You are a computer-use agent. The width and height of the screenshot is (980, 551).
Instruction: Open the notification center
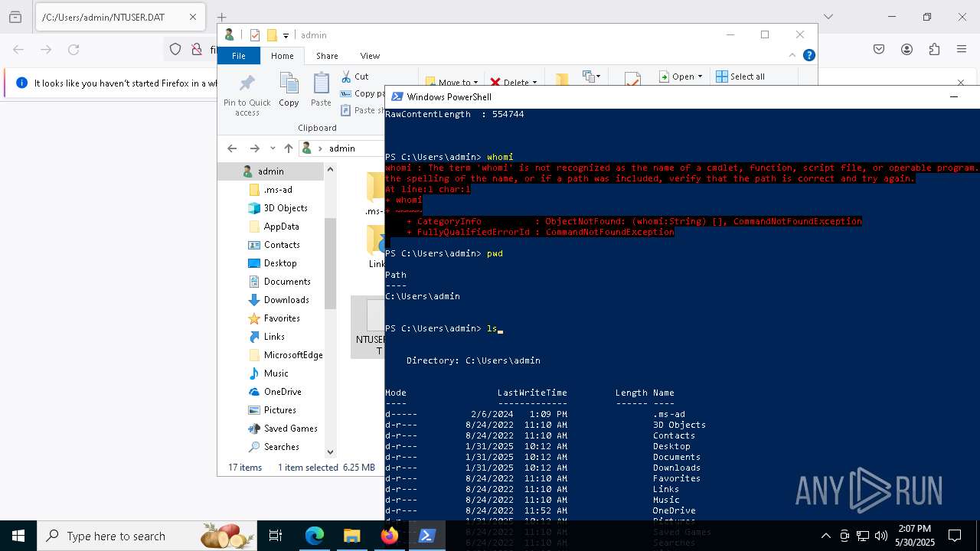(955, 536)
